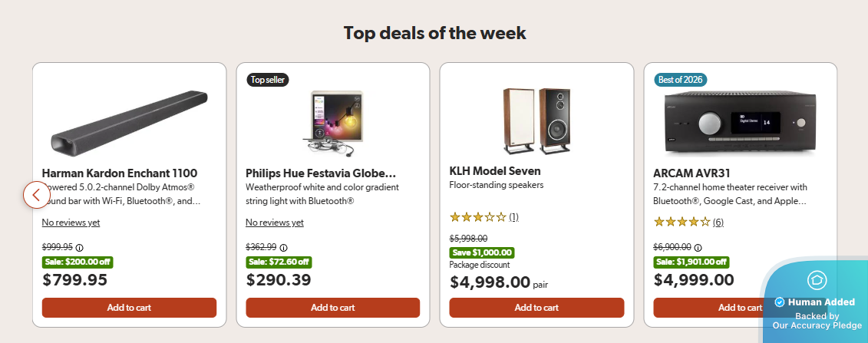Open KLH Model Seven star rating

[x=484, y=217]
